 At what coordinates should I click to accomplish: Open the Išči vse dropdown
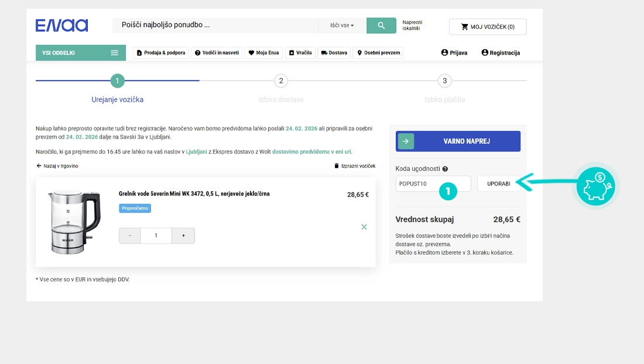tap(342, 26)
